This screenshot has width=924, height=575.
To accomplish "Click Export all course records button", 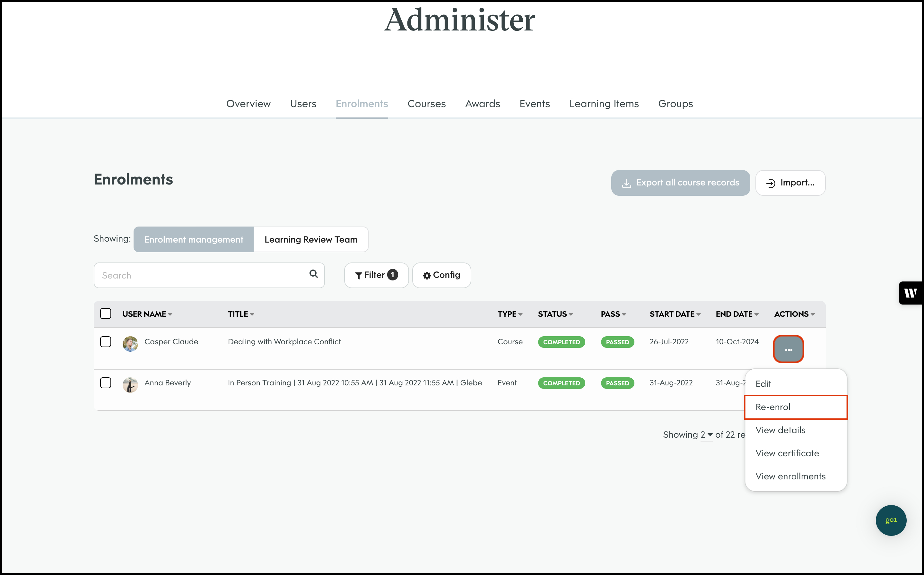I will (x=680, y=183).
